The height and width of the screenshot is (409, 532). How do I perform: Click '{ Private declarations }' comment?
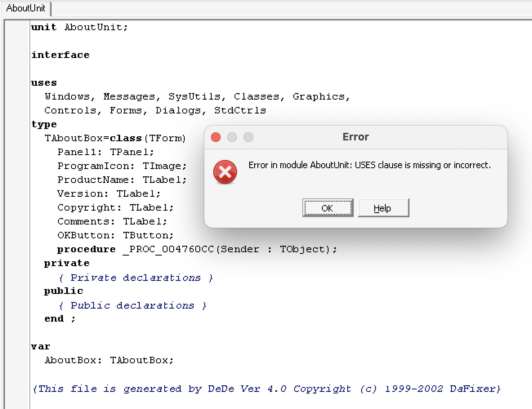[x=136, y=278]
